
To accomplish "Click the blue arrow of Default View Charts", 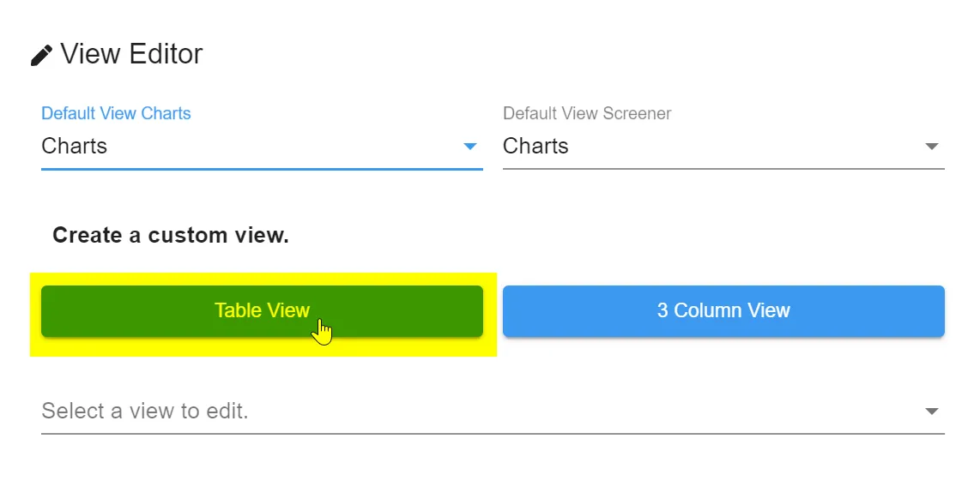I will pyautogui.click(x=469, y=147).
